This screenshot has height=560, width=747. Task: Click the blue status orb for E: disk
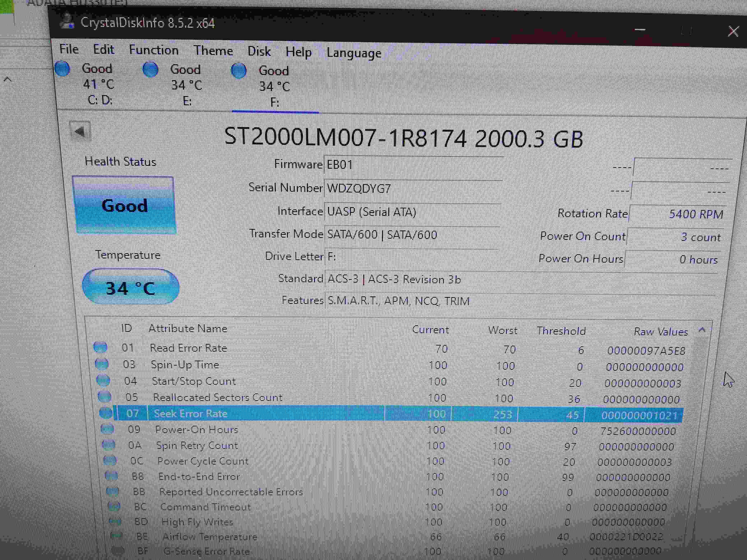(x=150, y=69)
